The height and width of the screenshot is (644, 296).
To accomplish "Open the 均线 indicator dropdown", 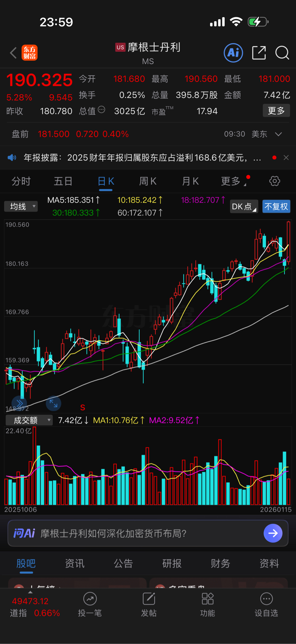I will pyautogui.click(x=21, y=206).
